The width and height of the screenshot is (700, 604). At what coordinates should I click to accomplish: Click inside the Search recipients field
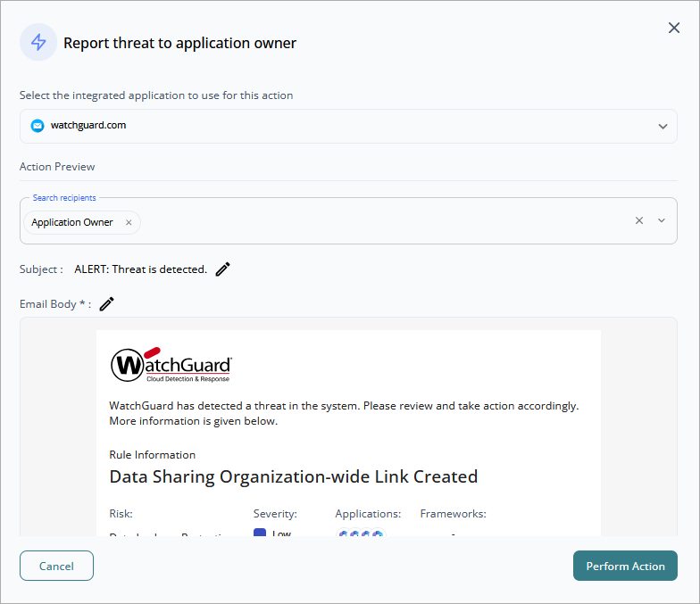(384, 221)
